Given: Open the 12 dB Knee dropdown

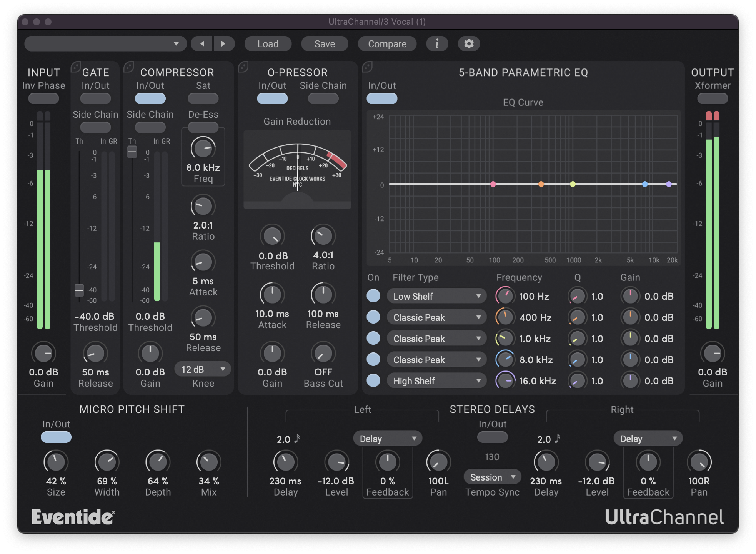Looking at the screenshot, I should pyautogui.click(x=203, y=369).
